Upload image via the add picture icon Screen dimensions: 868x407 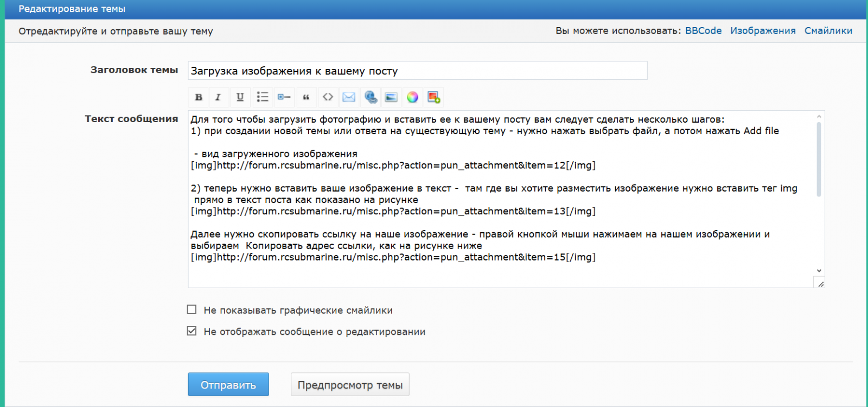(434, 97)
